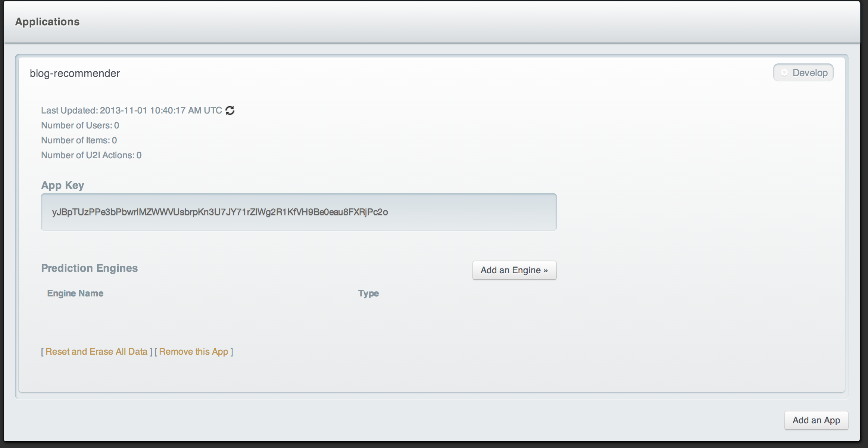
Task: Click the gear icon in Develop button
Action: 784,73
